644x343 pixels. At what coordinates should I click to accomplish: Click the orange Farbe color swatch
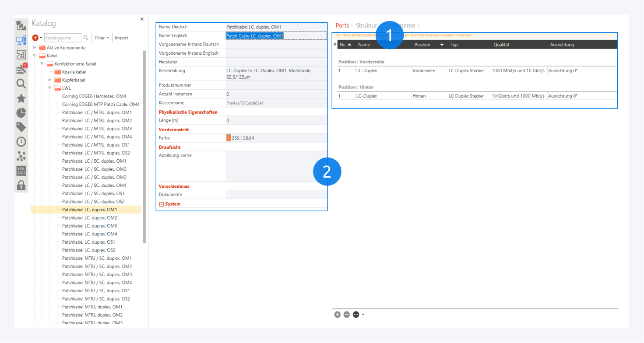coord(229,138)
